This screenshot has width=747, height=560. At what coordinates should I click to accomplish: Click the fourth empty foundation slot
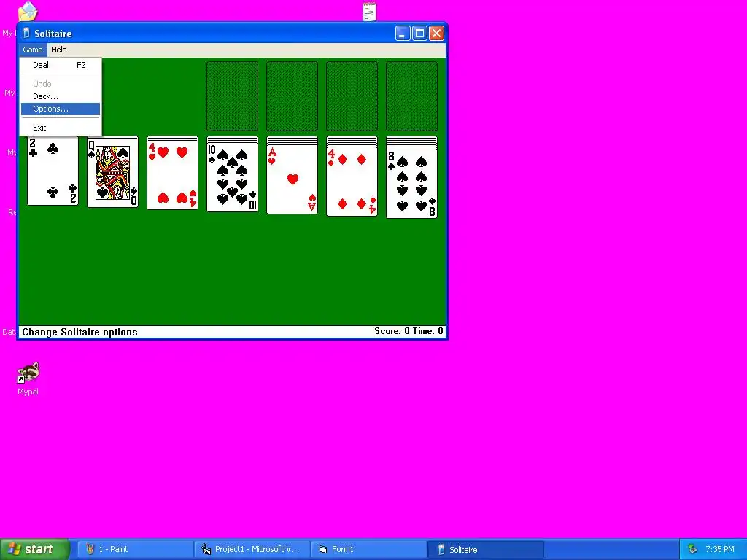tap(411, 96)
